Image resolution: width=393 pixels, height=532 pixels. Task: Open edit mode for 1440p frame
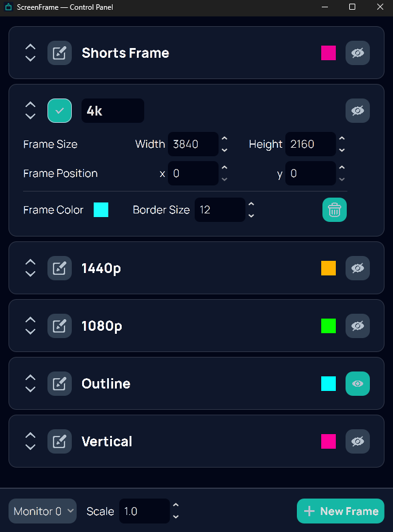60,268
